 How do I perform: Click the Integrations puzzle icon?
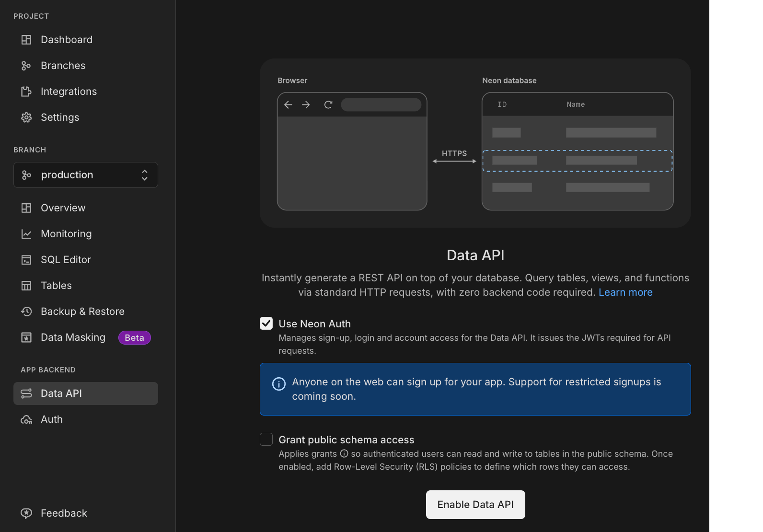click(26, 92)
